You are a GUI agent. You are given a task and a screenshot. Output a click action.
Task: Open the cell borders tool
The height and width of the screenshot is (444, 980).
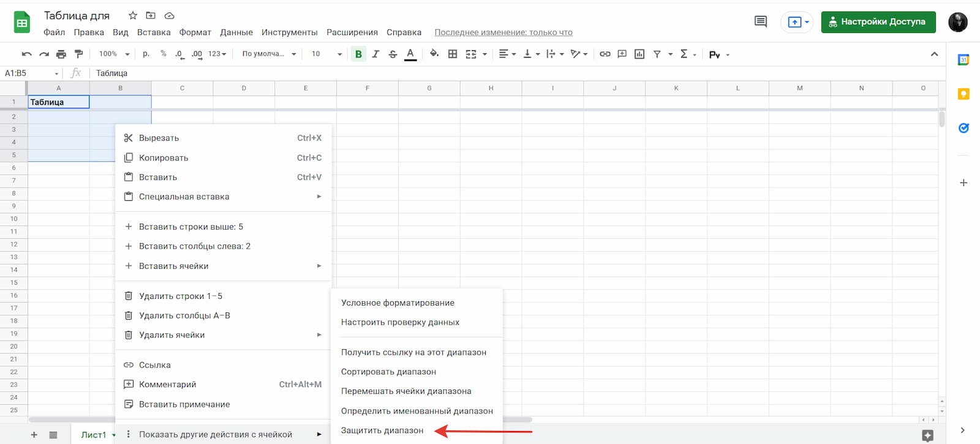[453, 54]
